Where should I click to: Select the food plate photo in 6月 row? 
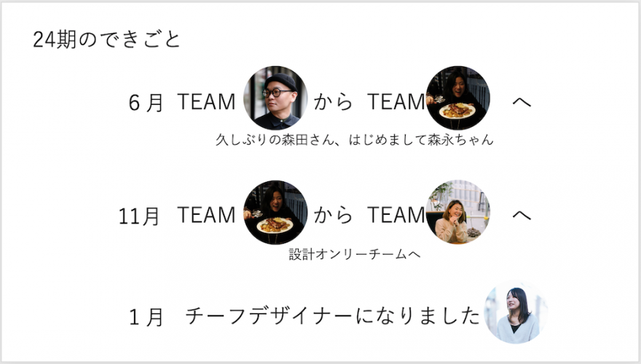pos(458,98)
